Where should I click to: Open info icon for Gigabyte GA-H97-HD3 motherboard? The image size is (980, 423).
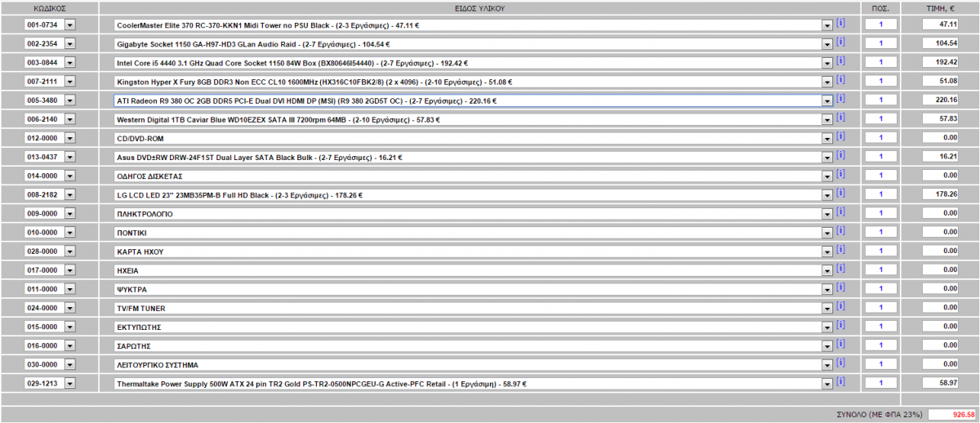pyautogui.click(x=840, y=42)
